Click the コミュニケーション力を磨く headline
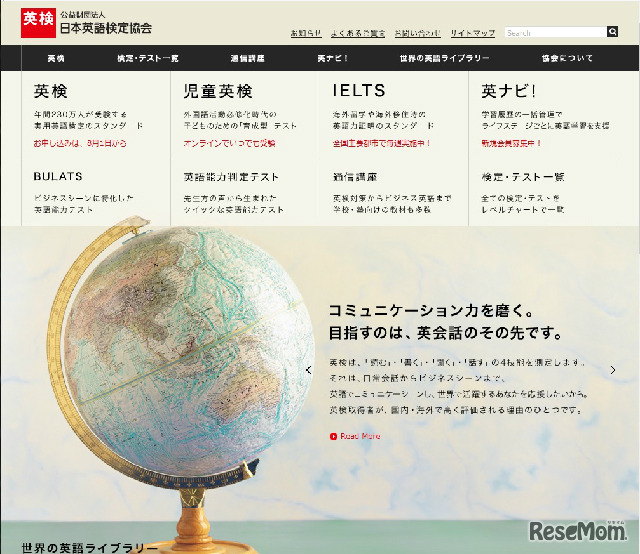This screenshot has height=554, width=640. pyautogui.click(x=431, y=311)
